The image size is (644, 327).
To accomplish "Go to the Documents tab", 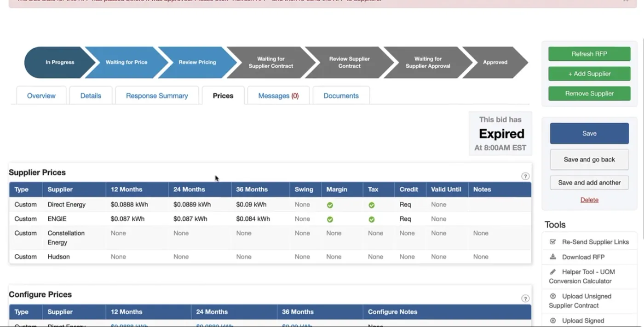I will click(341, 96).
